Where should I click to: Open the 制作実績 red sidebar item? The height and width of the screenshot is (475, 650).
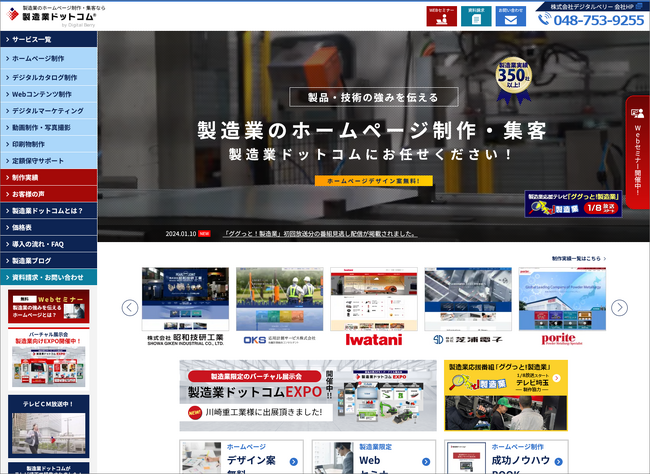(x=49, y=177)
